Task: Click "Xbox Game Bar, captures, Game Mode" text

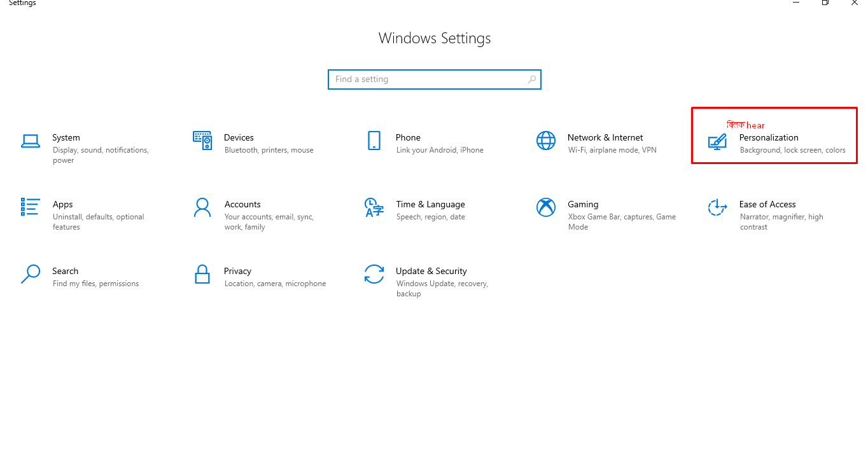Action: 622,222
